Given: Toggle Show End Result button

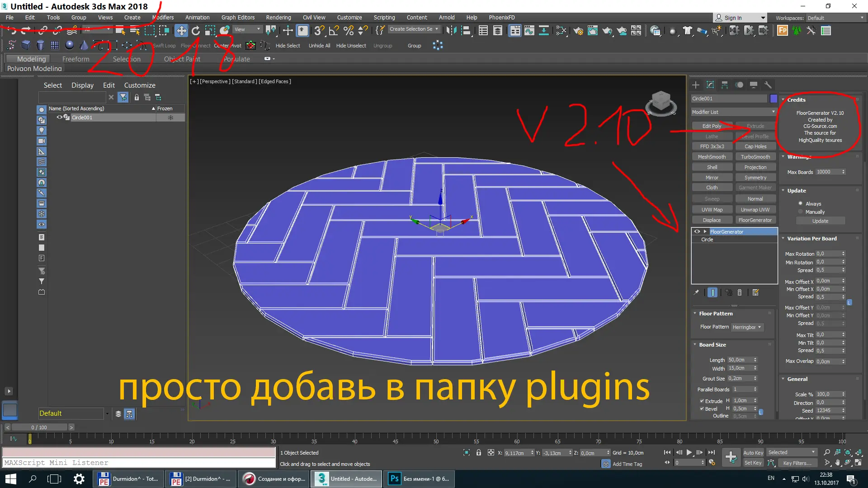Looking at the screenshot, I should tap(712, 292).
